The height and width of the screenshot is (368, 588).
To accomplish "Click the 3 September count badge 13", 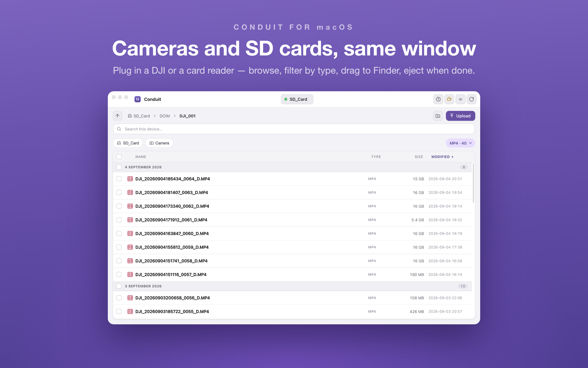I will tap(463, 286).
